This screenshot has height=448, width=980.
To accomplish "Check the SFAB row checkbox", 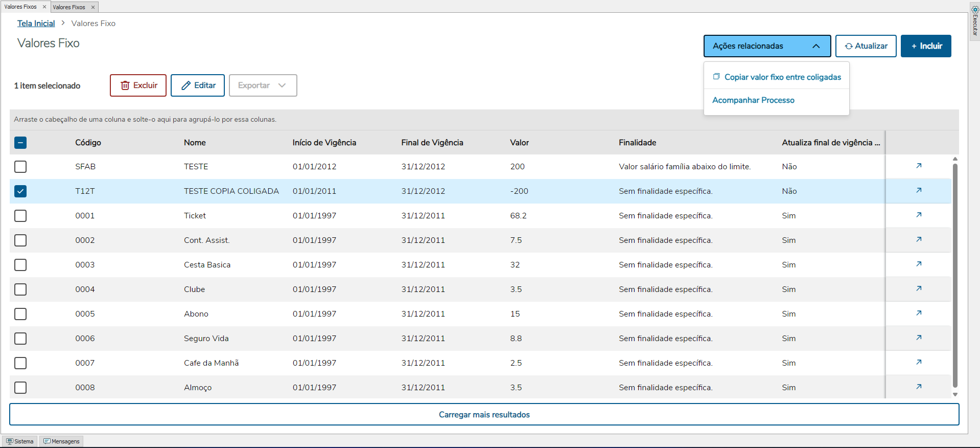I will click(20, 167).
